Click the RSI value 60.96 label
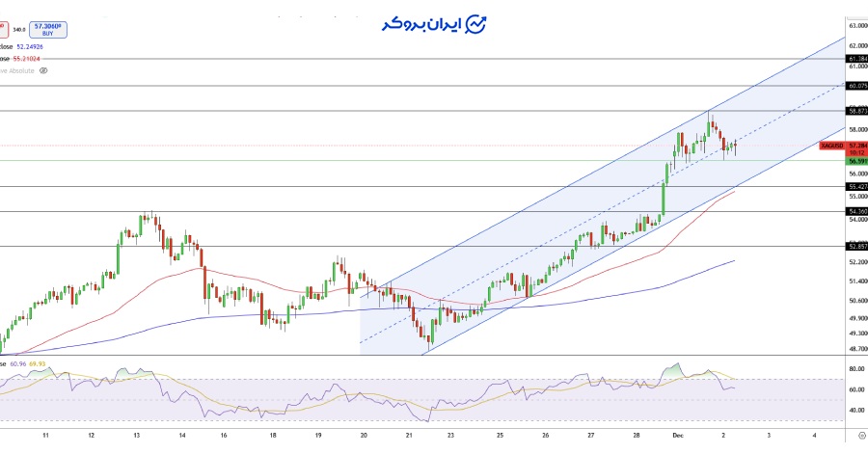 click(x=18, y=363)
